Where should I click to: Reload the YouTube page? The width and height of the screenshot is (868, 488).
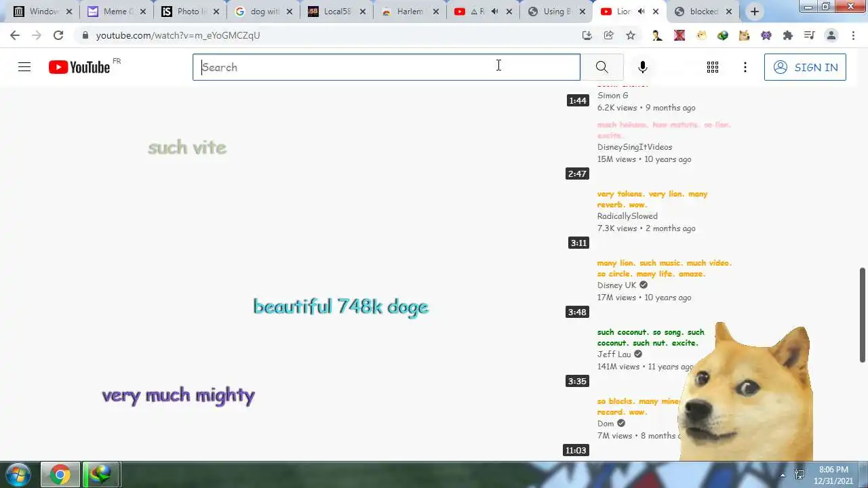point(58,35)
